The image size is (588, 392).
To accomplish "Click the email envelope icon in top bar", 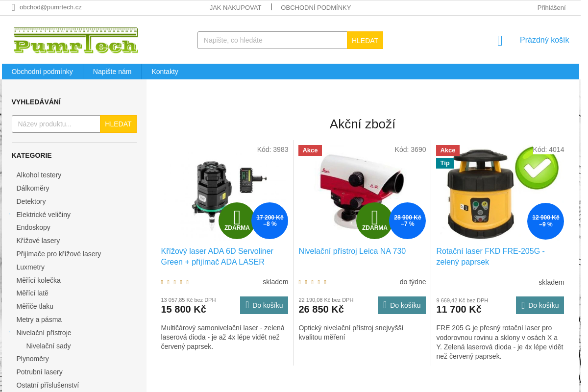I will coord(14,7).
